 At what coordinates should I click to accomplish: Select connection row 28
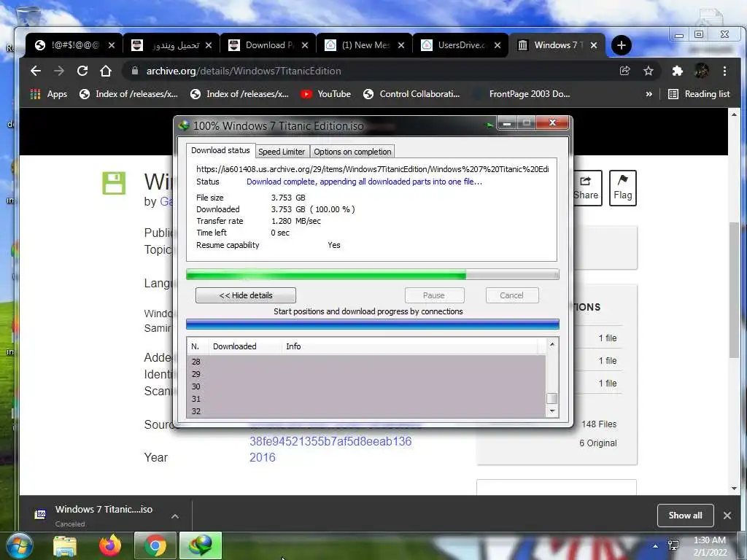pos(366,362)
